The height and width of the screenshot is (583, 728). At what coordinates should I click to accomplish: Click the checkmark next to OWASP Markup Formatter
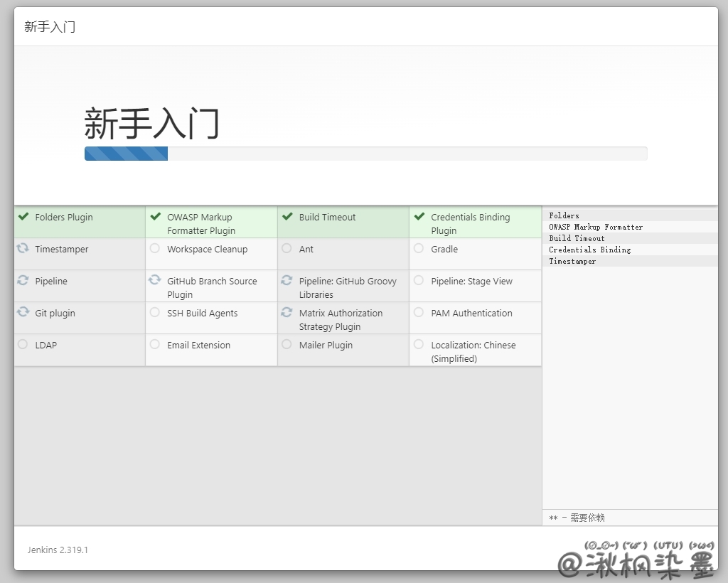click(x=155, y=217)
